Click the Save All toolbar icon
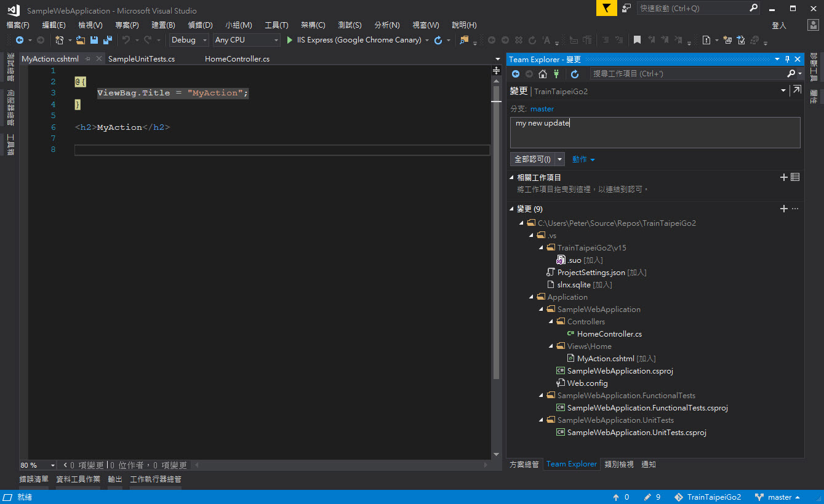 (108, 40)
